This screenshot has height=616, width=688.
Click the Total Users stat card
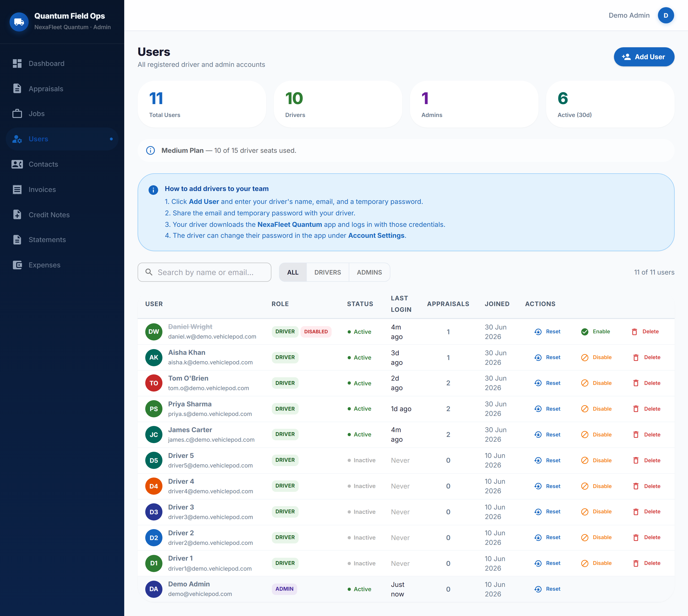[202, 104]
